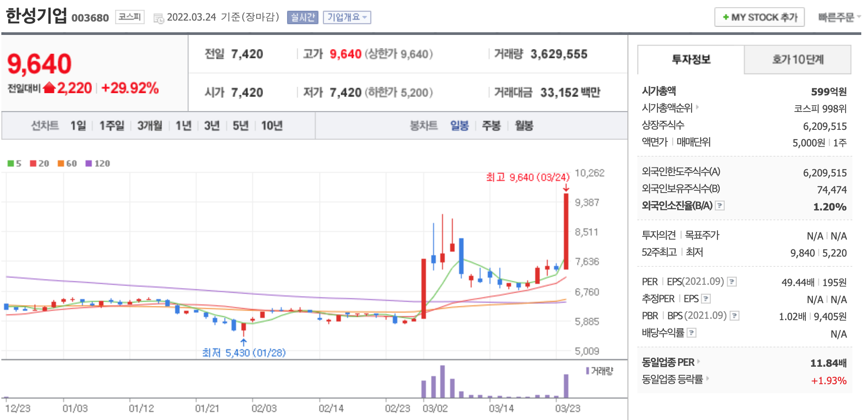
Task: Select the 1주일 line chart period
Action: click(112, 126)
